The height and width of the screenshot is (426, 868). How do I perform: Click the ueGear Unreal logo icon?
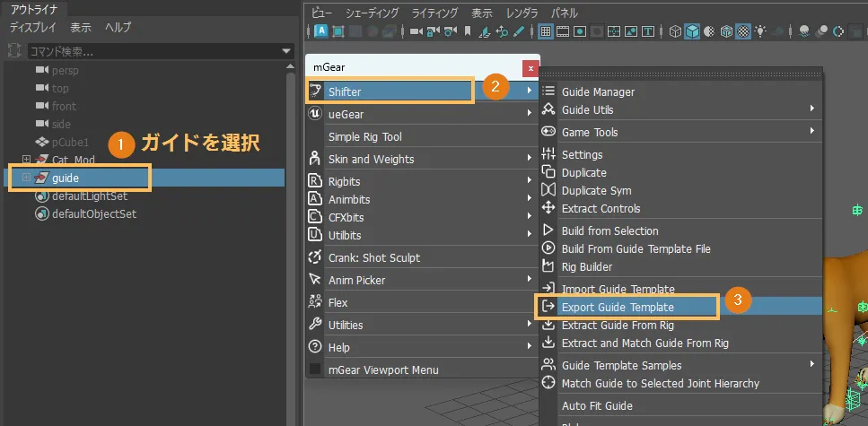(x=315, y=114)
